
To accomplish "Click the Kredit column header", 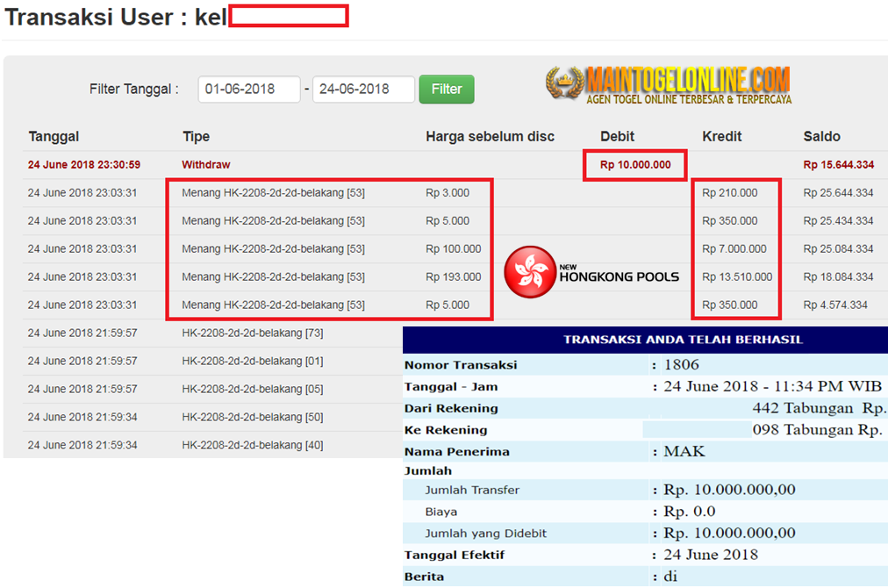I will (721, 137).
